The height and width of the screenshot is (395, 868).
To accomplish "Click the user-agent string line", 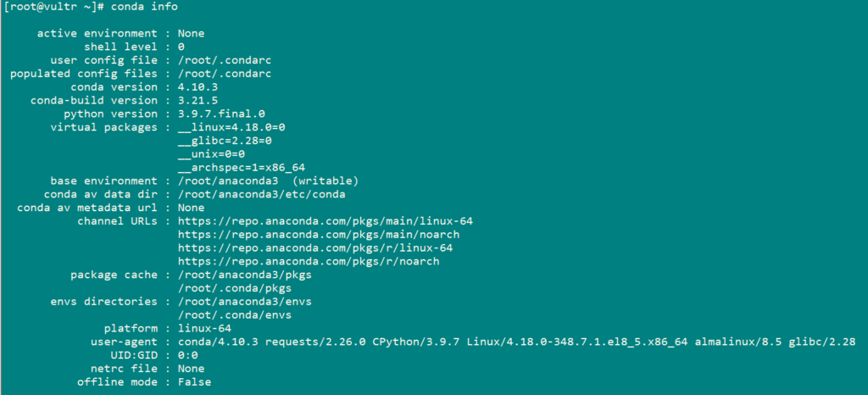I will (516, 342).
